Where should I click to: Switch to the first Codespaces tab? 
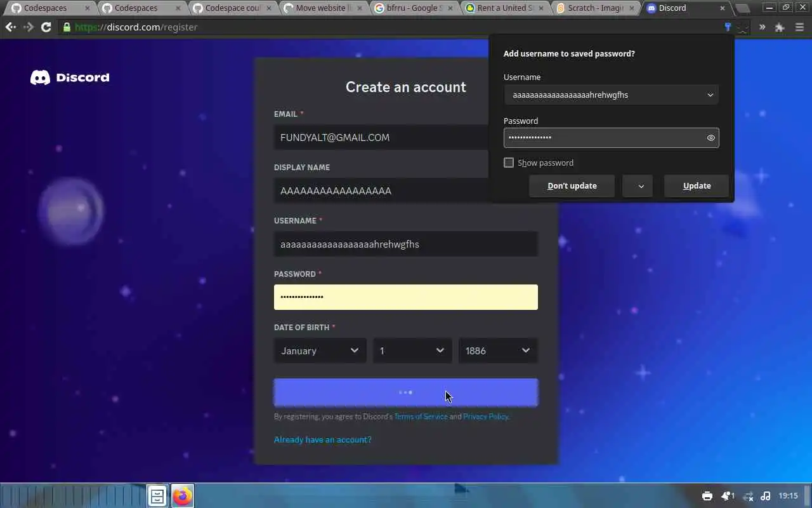(x=49, y=8)
